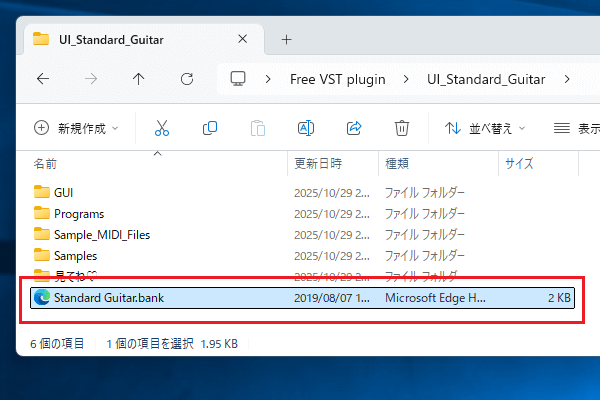This screenshot has height=400, width=600.
Task: Sort by the 名前 column header
Action: tap(46, 162)
